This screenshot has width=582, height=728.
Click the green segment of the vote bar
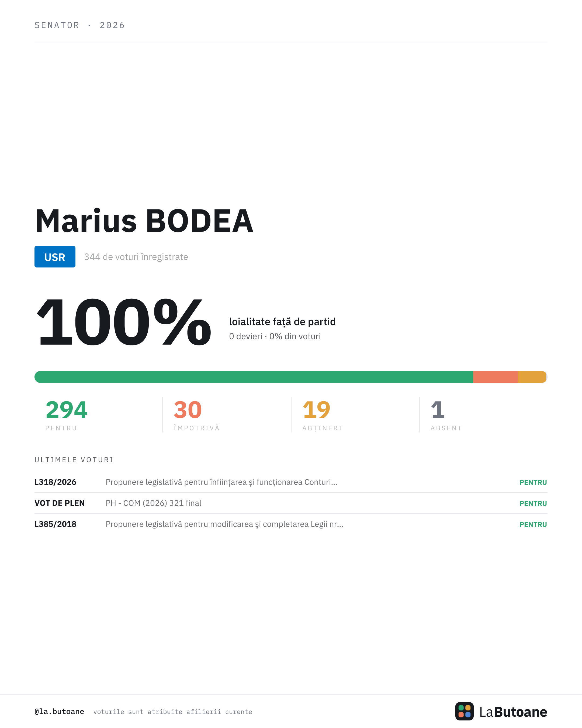pos(254,377)
